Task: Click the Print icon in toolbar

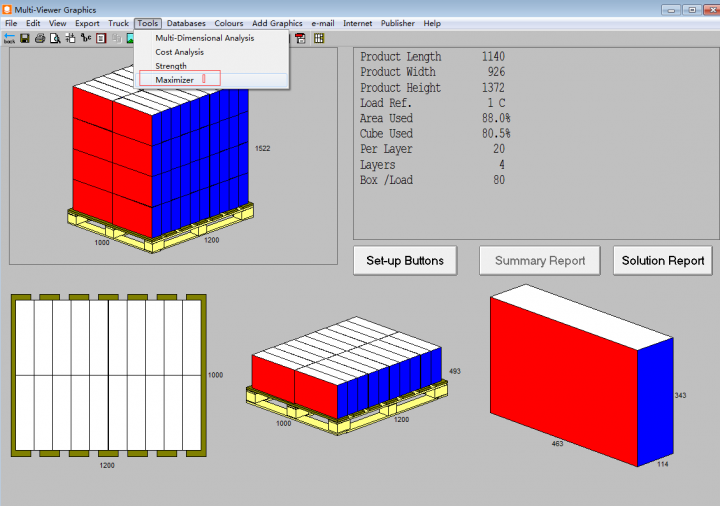Action: coord(39,38)
